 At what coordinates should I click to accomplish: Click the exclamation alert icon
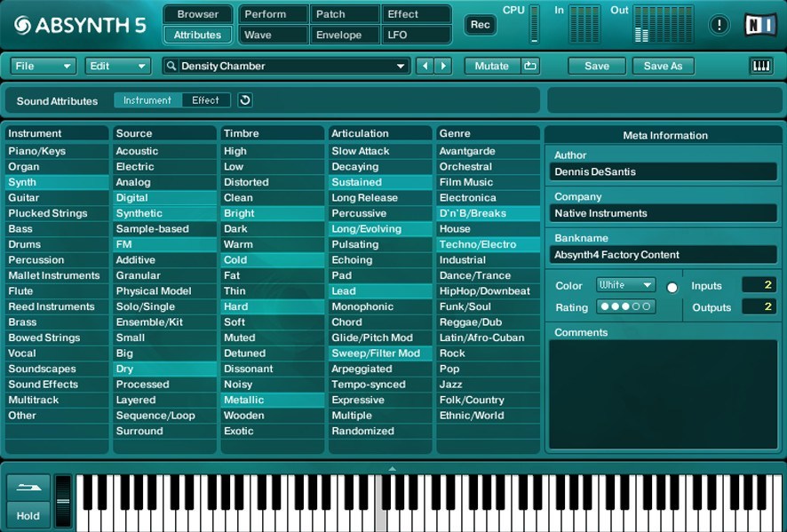[x=719, y=24]
